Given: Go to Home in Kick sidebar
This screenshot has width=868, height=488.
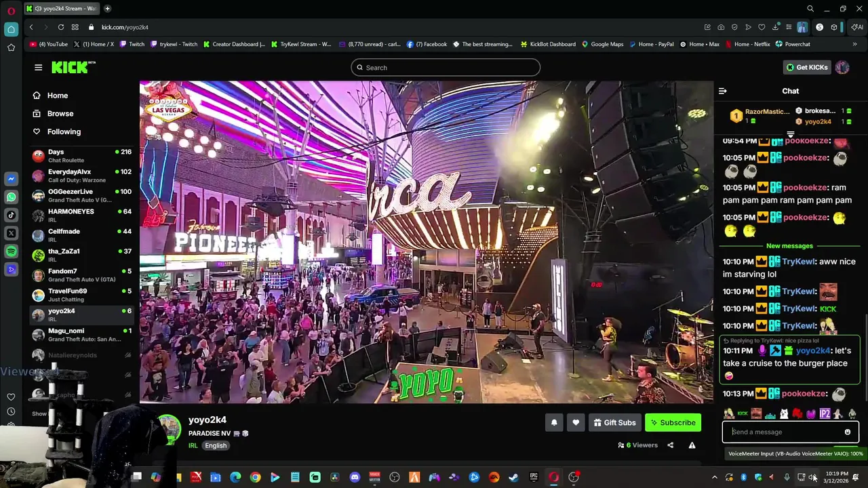Looking at the screenshot, I should (50, 96).
